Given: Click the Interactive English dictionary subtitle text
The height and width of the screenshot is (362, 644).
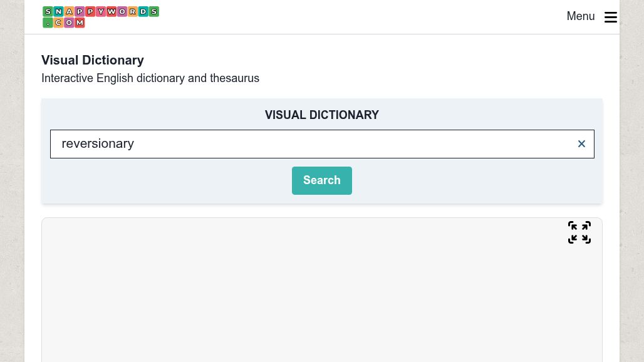Looking at the screenshot, I should 150,78.
